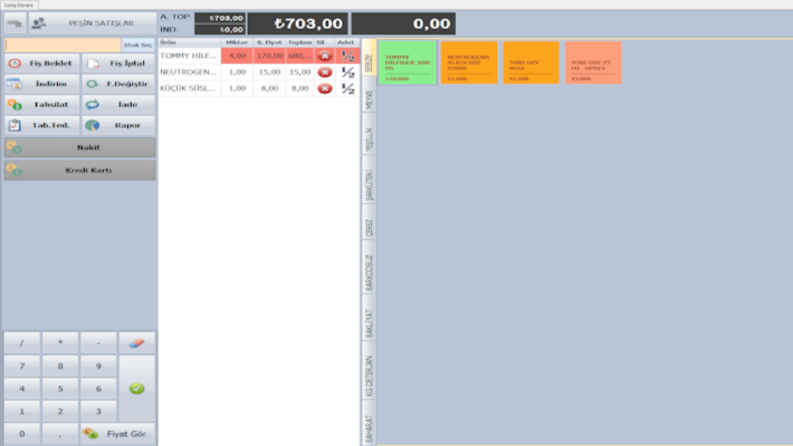Screen dimensions: 793x446
Task: Switch to the YEŞİLLİK category tab
Action: 369,135
